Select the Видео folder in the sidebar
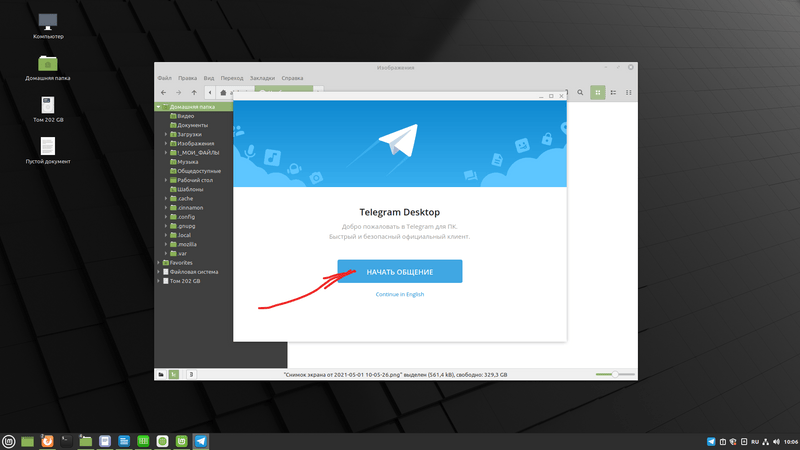This screenshot has height=450, width=800. [185, 116]
